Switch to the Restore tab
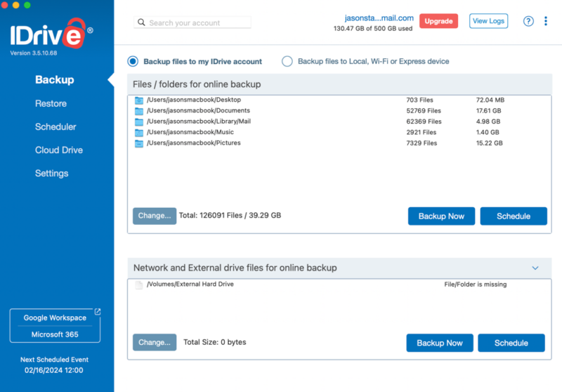562x392 pixels. coord(51,103)
